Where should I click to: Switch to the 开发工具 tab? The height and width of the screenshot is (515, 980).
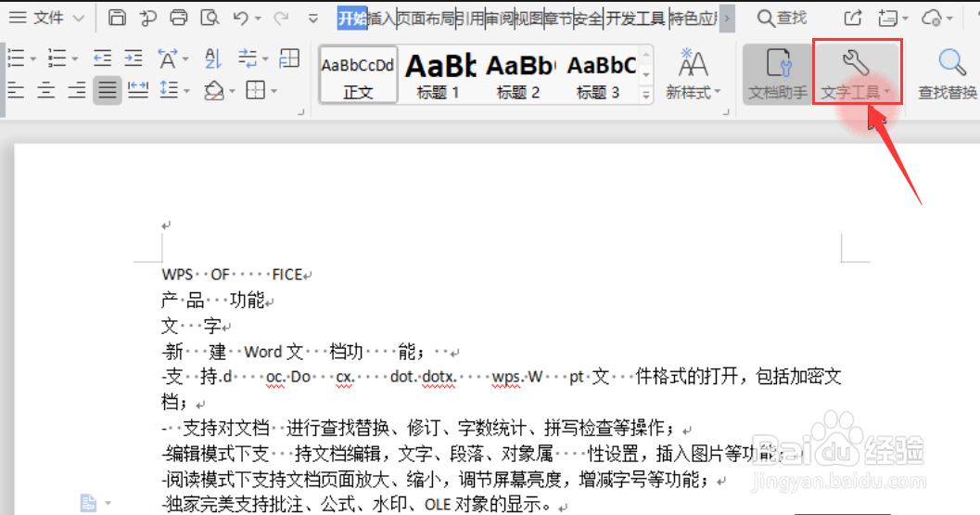click(635, 19)
